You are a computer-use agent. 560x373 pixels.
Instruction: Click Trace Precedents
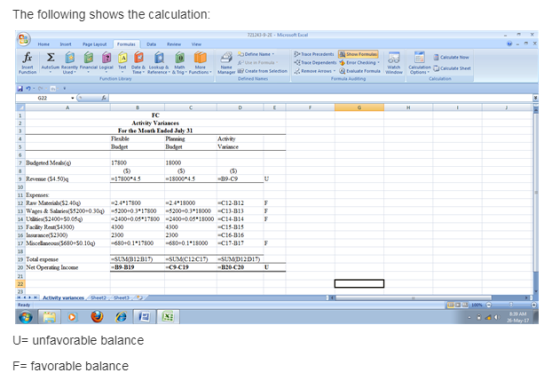(314, 54)
